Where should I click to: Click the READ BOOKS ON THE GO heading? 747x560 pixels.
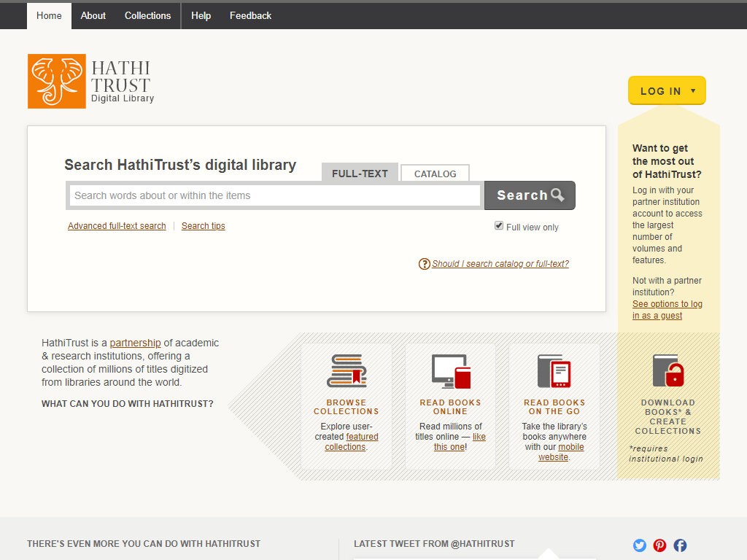[554, 407]
